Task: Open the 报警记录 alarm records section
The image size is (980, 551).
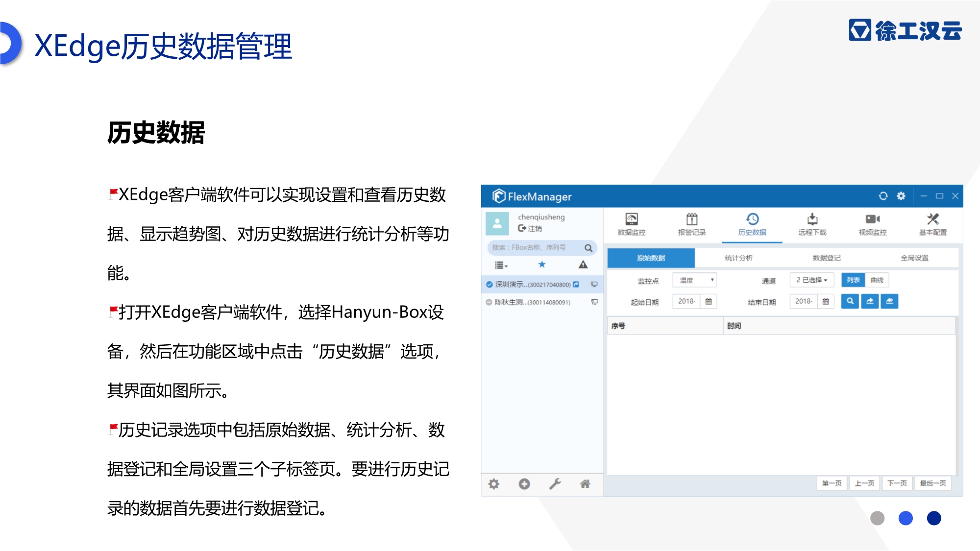Action: tap(692, 224)
